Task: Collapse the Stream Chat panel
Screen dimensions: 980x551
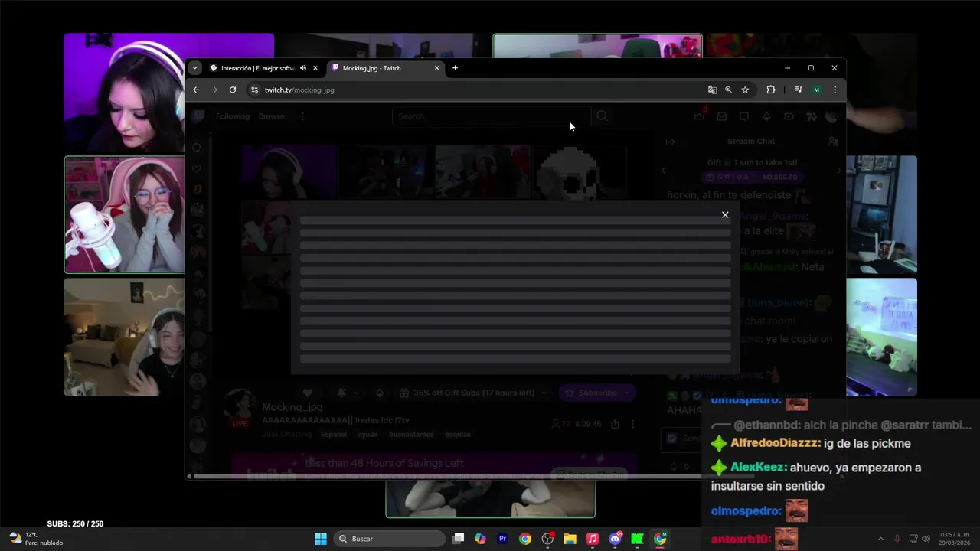Action: 670,142
